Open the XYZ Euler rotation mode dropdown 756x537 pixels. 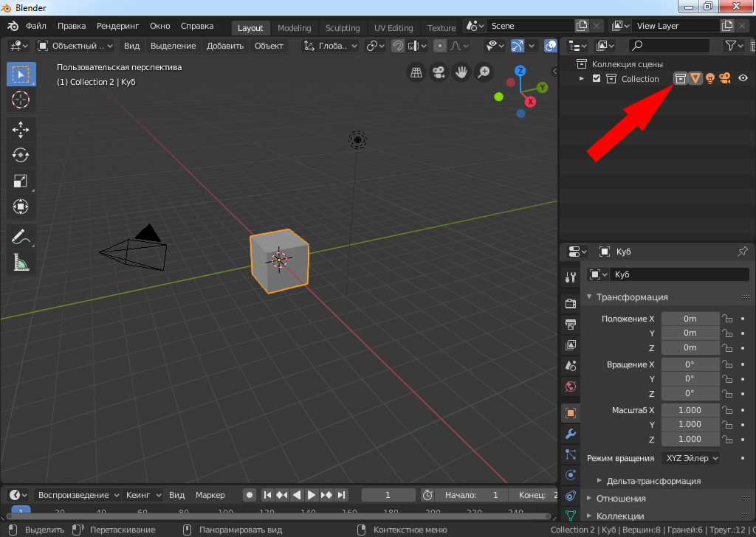coord(691,458)
